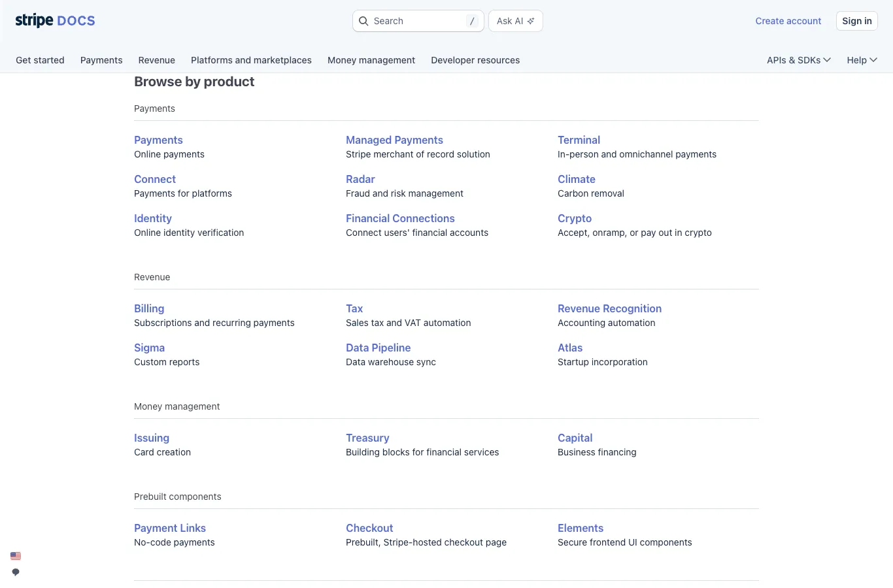Open the Developer resources tab
Screen dimensions: 893x588
475,60
